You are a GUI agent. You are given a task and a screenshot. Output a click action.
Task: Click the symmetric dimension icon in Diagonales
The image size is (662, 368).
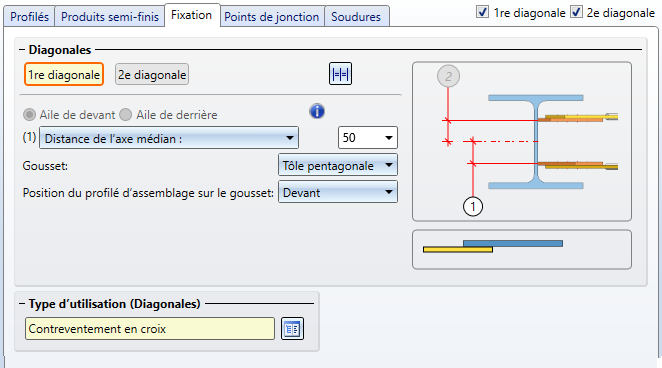(340, 74)
